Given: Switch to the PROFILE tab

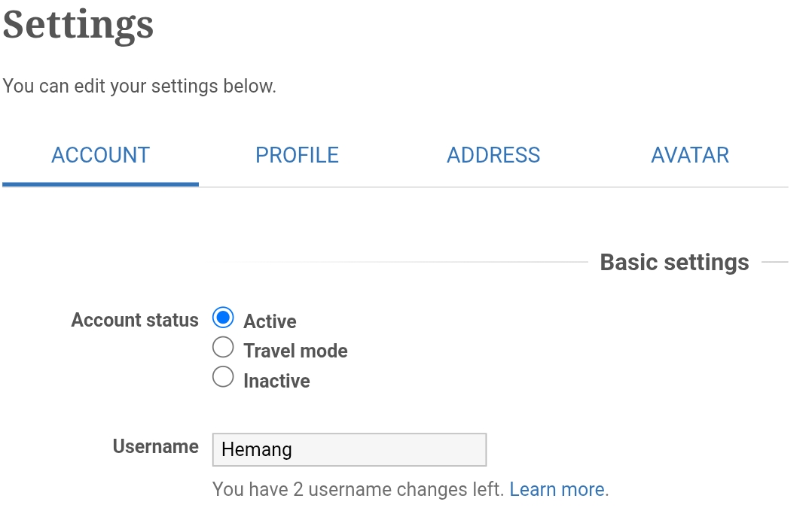Looking at the screenshot, I should pyautogui.click(x=297, y=155).
